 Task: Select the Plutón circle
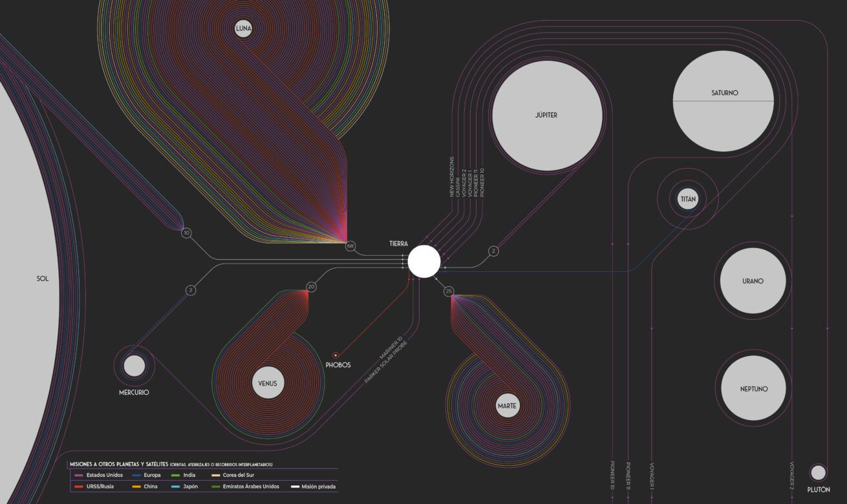click(x=818, y=472)
